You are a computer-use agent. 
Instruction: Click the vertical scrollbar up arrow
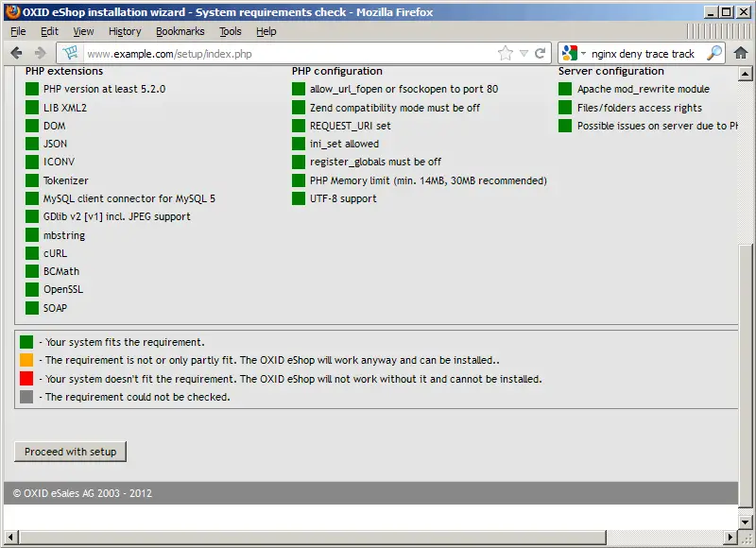pos(745,74)
